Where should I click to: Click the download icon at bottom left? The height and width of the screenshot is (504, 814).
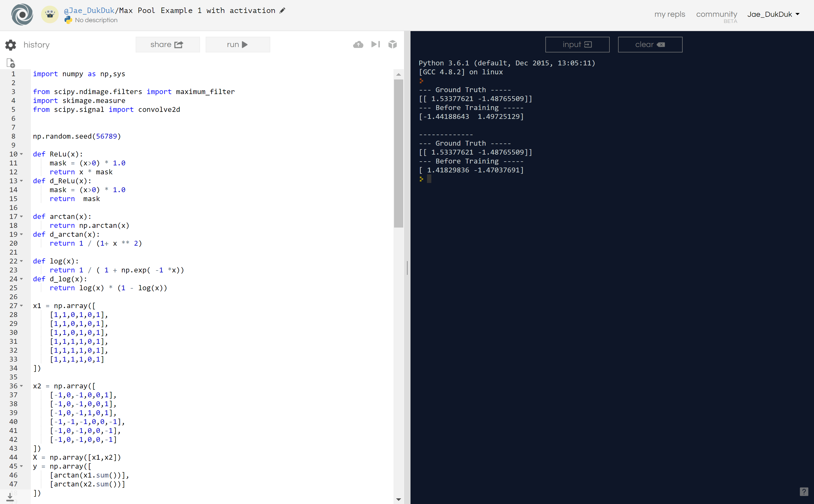pyautogui.click(x=10, y=497)
